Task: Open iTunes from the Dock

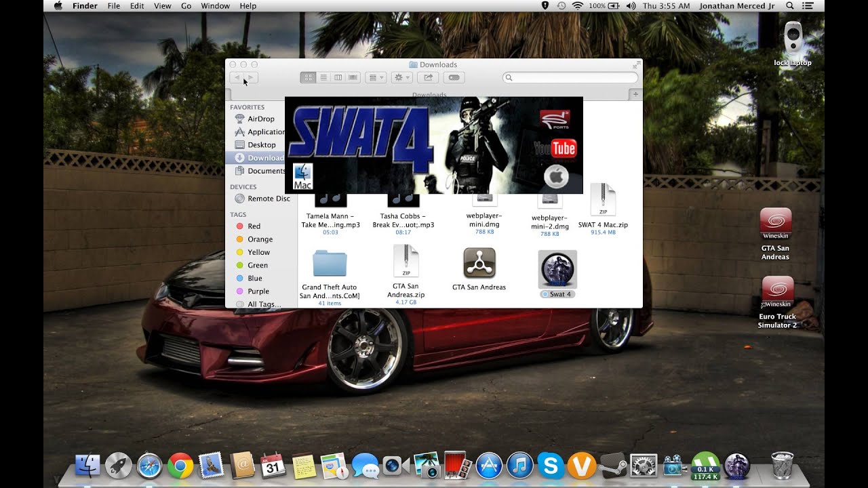Action: [x=520, y=466]
